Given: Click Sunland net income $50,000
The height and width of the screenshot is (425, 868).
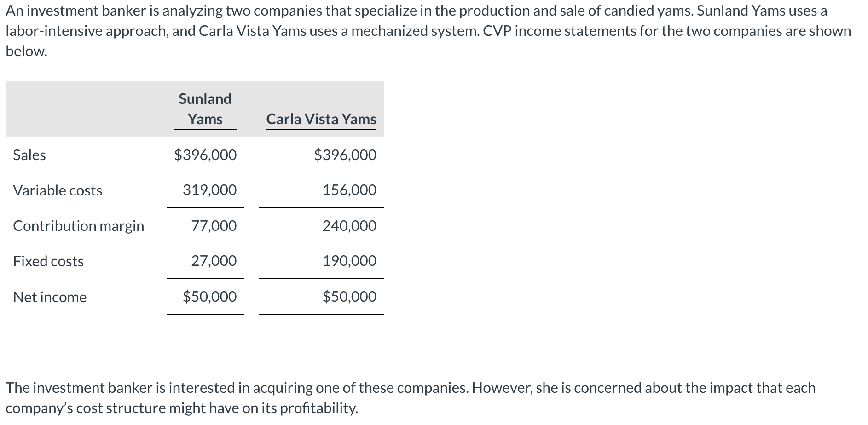Looking at the screenshot, I should tap(210, 297).
